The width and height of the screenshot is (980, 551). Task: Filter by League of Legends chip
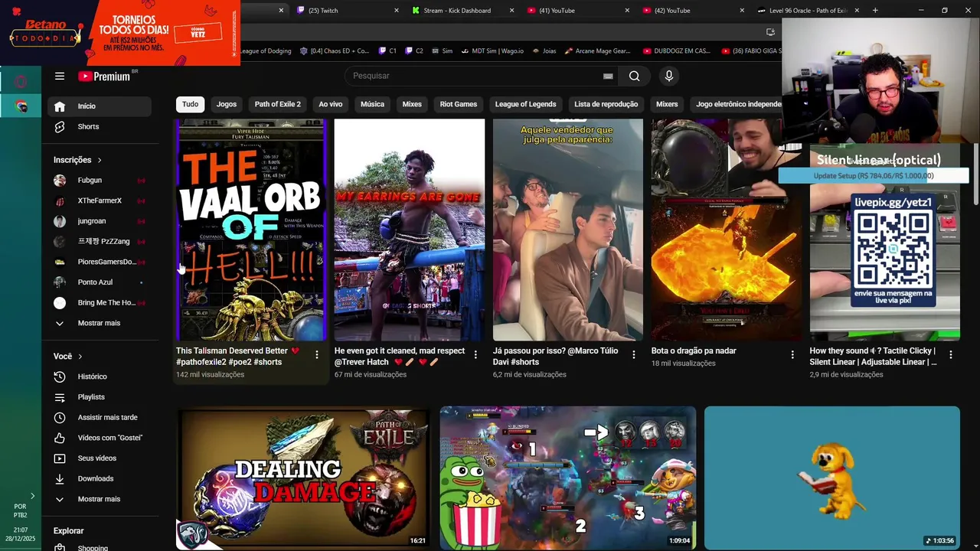tap(525, 104)
